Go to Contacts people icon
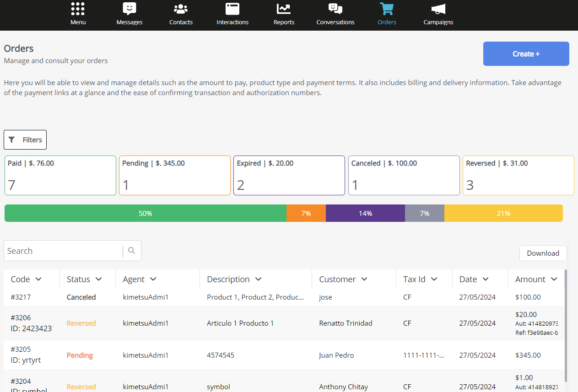The width and height of the screenshot is (578, 392). tap(181, 9)
